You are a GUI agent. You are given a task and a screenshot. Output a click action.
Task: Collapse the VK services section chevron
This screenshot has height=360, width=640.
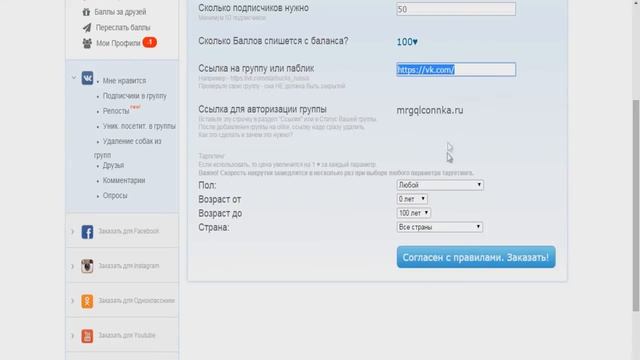click(74, 78)
